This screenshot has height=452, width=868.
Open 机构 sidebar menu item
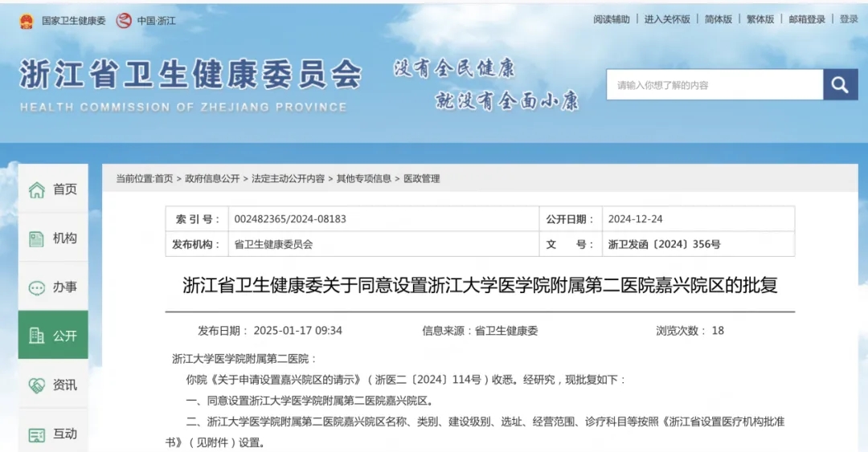point(53,238)
